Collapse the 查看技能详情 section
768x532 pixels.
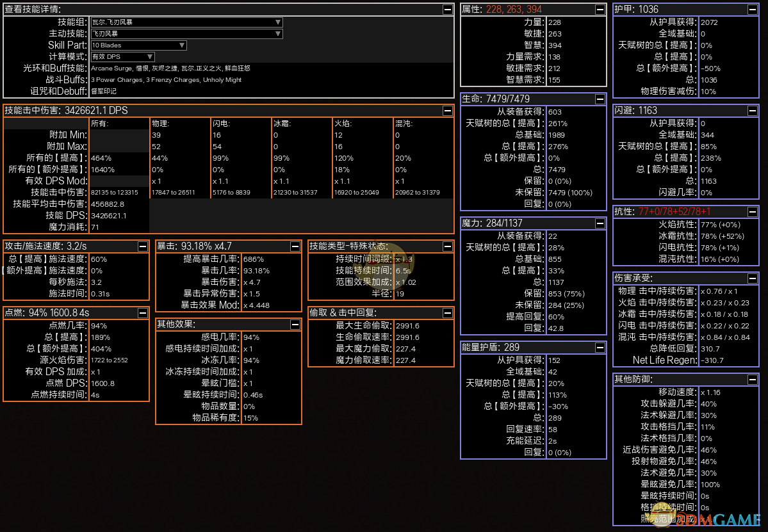point(447,10)
